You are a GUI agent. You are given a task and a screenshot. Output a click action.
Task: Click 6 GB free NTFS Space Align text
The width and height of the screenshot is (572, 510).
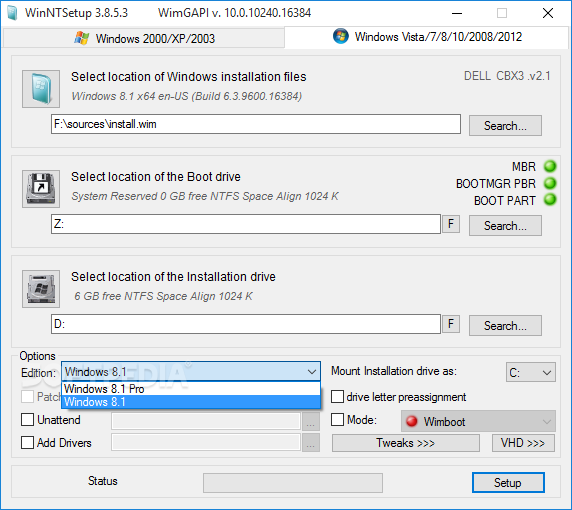tap(163, 296)
